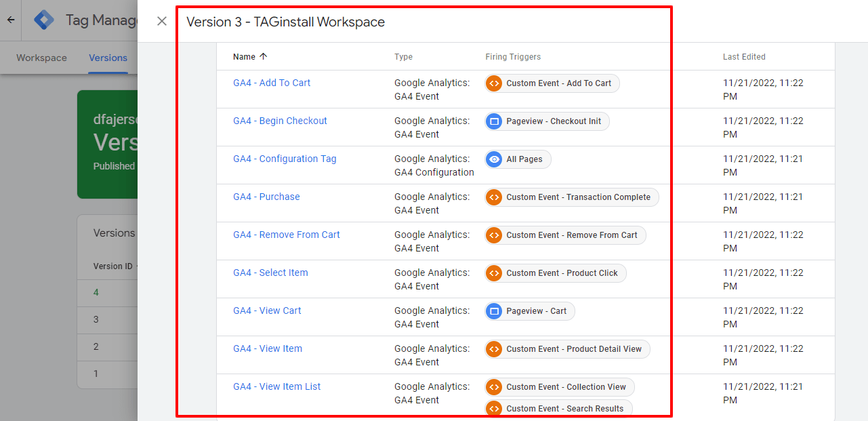Select version 4 in Versions list
The width and height of the screenshot is (868, 421).
[x=96, y=292]
